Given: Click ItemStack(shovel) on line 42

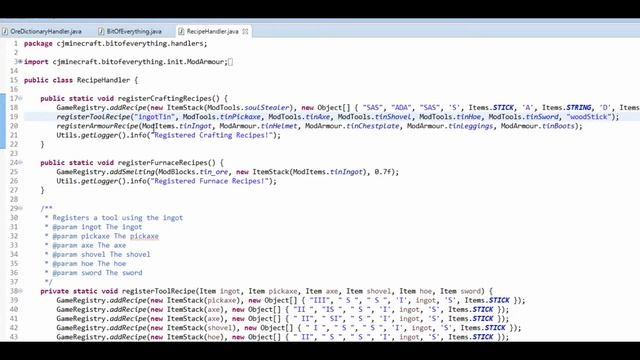Looking at the screenshot, I should point(201,328).
